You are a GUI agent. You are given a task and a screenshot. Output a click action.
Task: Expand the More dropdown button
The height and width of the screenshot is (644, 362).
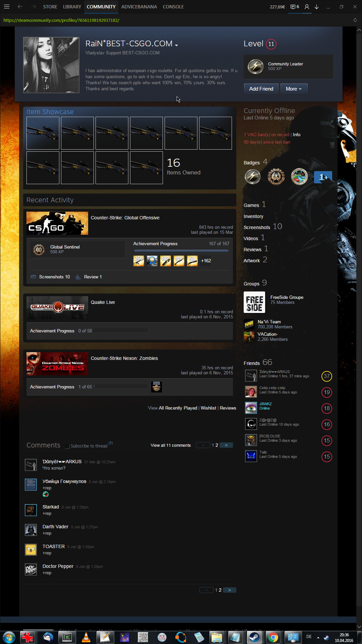(294, 89)
